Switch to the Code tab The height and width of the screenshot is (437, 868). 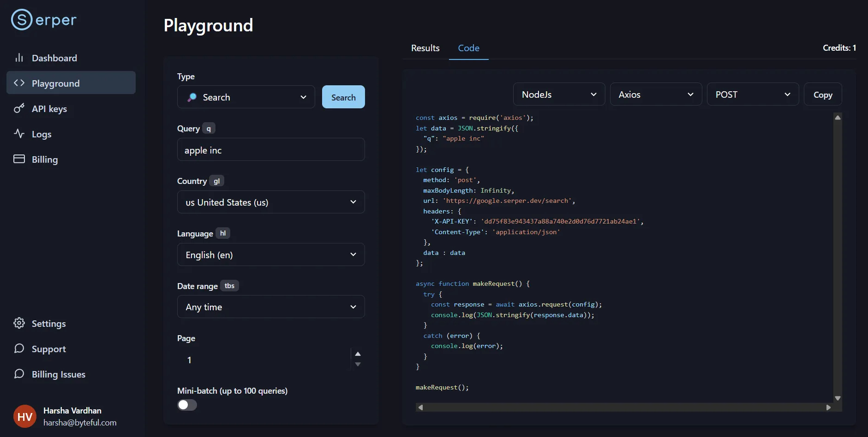(x=468, y=48)
